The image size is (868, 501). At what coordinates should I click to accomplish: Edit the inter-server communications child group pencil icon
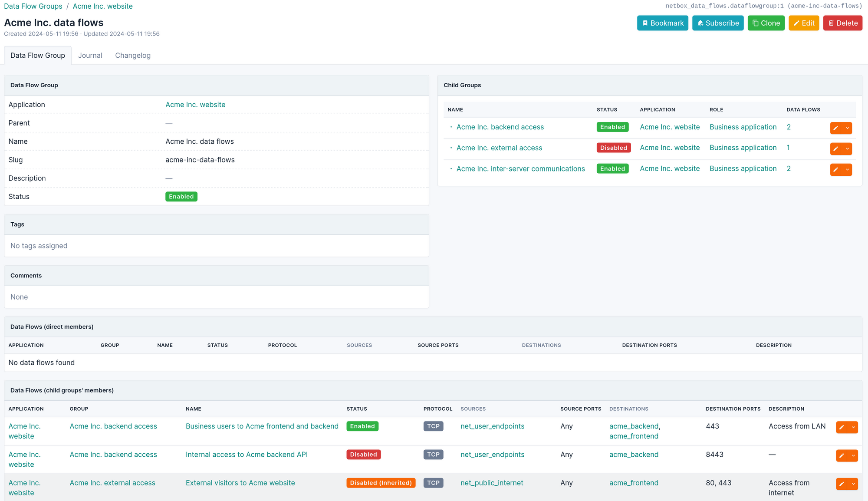836,170
